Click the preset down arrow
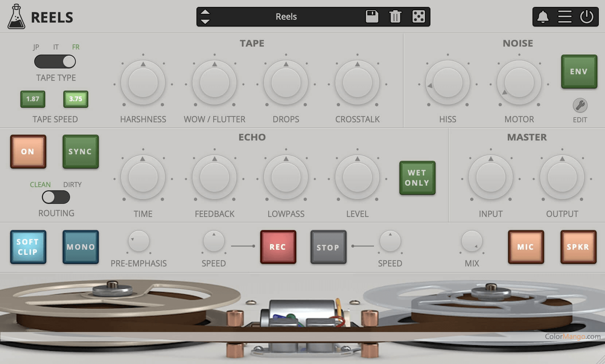This screenshot has width=605, height=364. [x=205, y=21]
